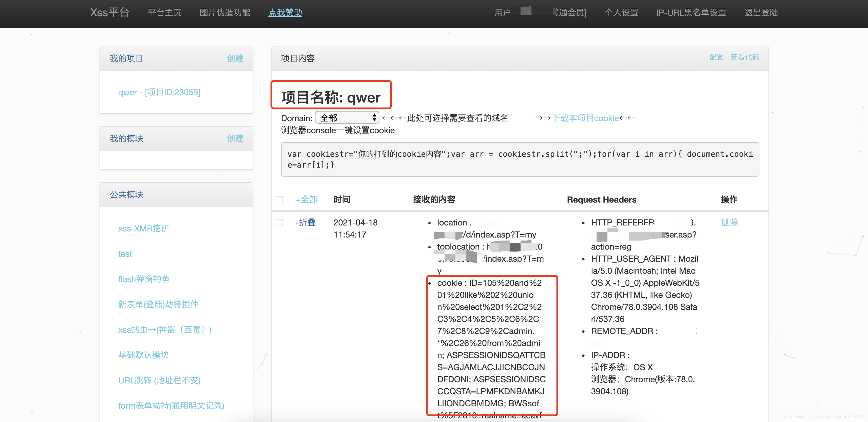Click the 我的项目 panel title
The width and height of the screenshot is (868, 422).
126,58
